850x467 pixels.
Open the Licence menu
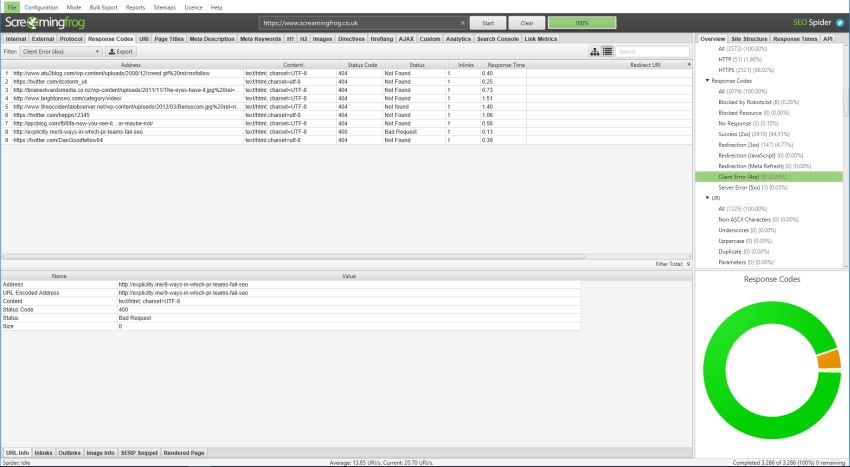click(x=194, y=8)
